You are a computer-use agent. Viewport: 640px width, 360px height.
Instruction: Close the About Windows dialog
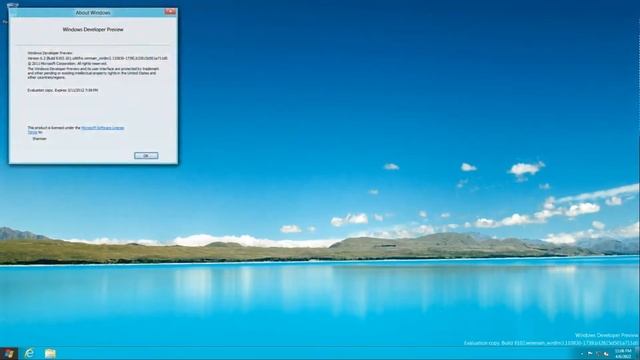point(170,12)
